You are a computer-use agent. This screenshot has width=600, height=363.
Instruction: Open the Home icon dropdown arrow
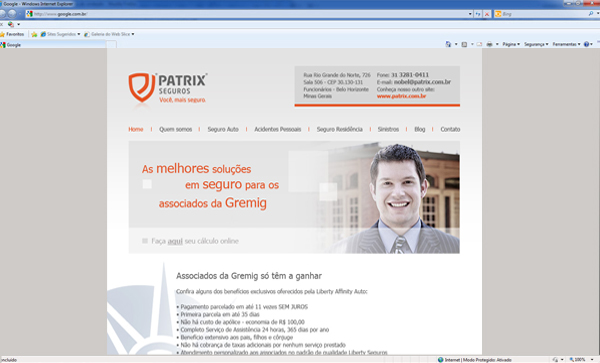pos(456,44)
